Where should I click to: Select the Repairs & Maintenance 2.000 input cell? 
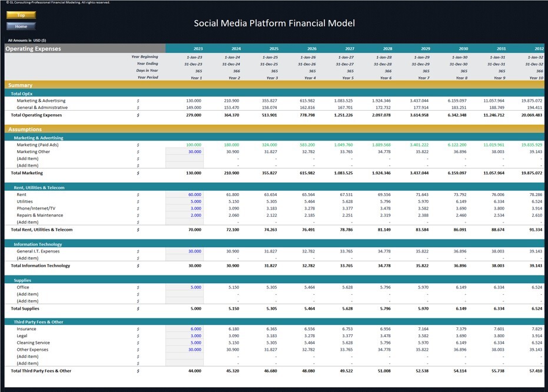(184, 215)
